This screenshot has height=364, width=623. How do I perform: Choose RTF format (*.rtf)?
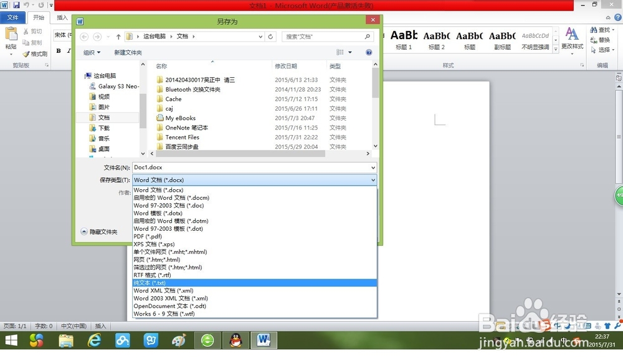pyautogui.click(x=254, y=274)
